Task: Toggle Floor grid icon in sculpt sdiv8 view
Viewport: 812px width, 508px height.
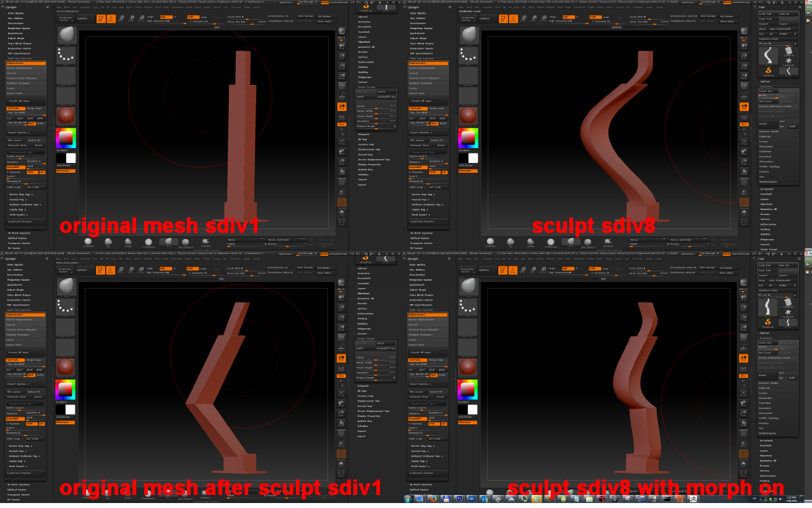Action: [744, 97]
